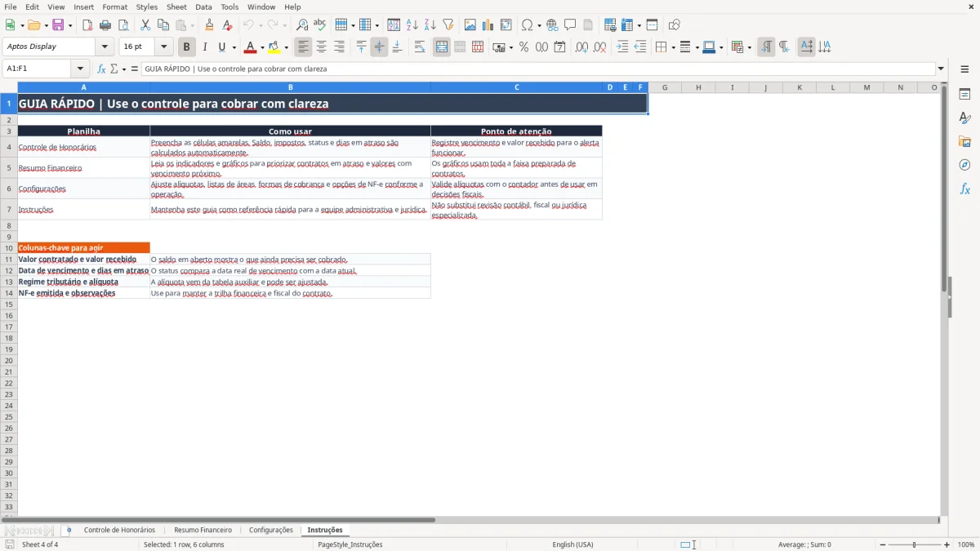Image resolution: width=980 pixels, height=551 pixels.
Task: Adjust the zoom slider
Action: point(914,544)
